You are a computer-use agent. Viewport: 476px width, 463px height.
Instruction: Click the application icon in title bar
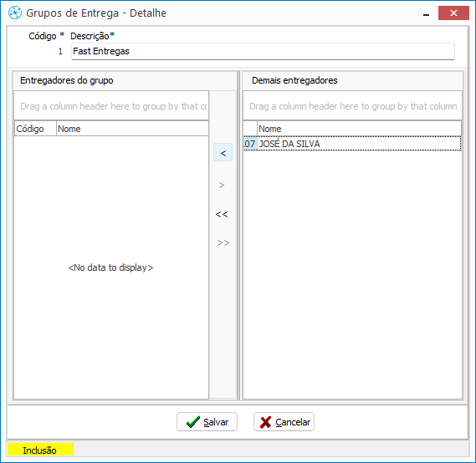[15, 13]
